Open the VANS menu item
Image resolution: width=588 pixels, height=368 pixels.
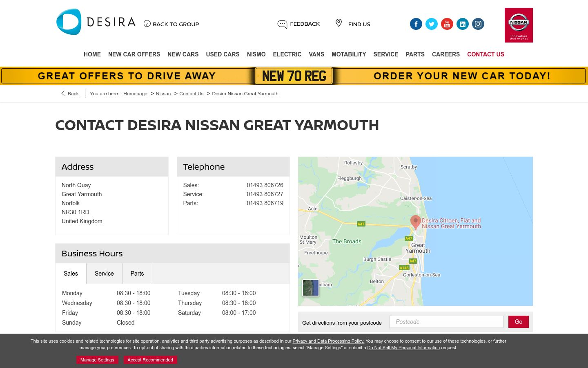tap(316, 54)
